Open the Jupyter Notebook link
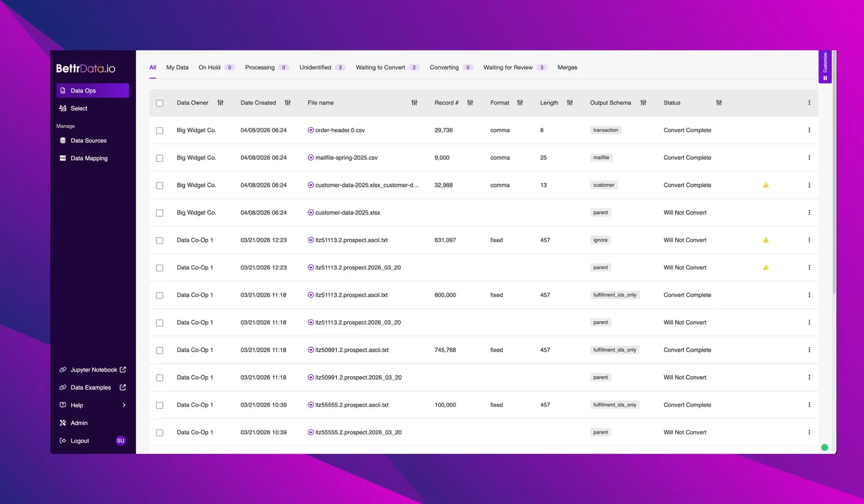 (93, 370)
